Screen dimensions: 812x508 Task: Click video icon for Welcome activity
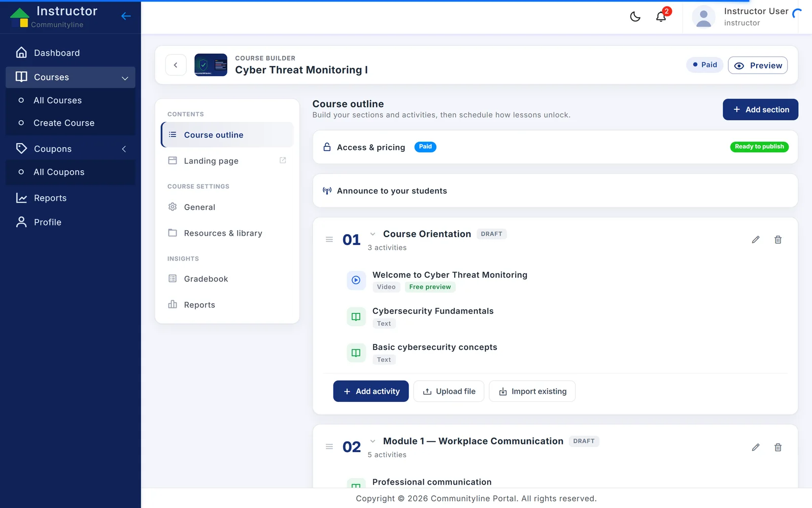pos(356,280)
